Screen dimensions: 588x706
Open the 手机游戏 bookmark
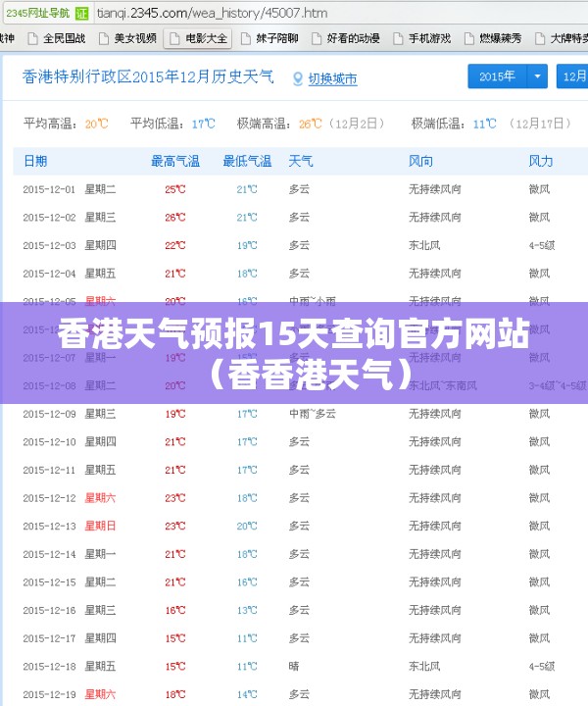[x=421, y=38]
